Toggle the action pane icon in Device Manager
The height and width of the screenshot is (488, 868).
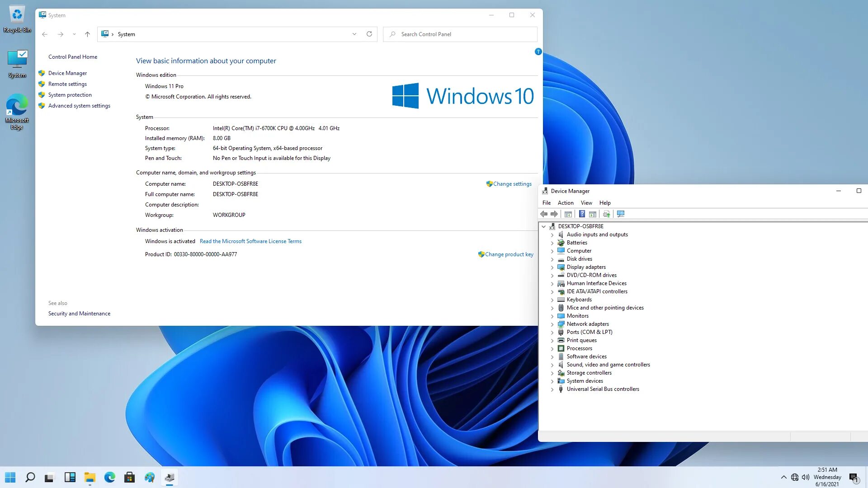(x=592, y=214)
